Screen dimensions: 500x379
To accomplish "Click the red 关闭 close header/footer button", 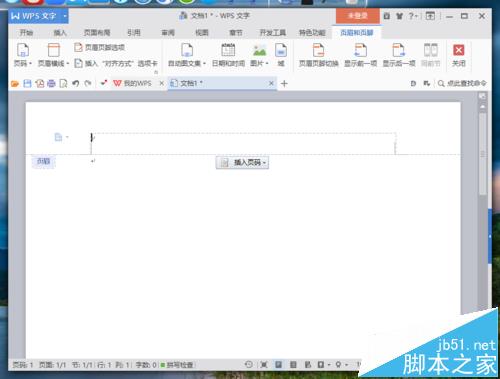I will (x=459, y=55).
